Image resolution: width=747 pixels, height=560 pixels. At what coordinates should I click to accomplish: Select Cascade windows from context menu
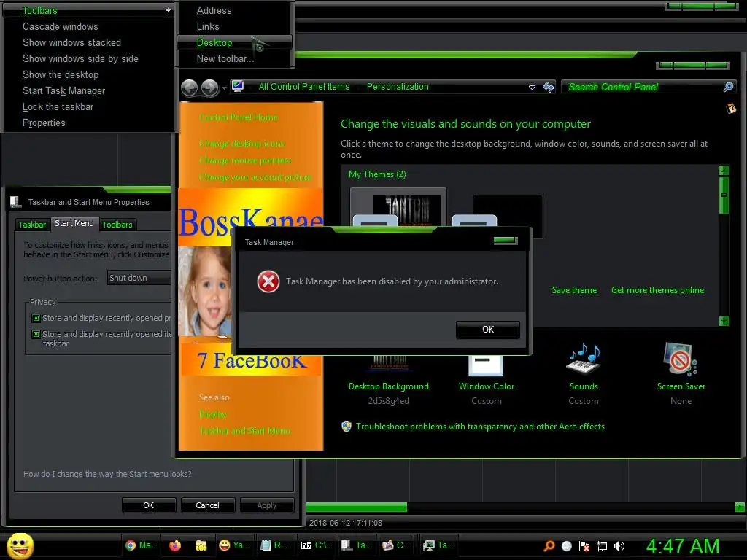(88, 27)
